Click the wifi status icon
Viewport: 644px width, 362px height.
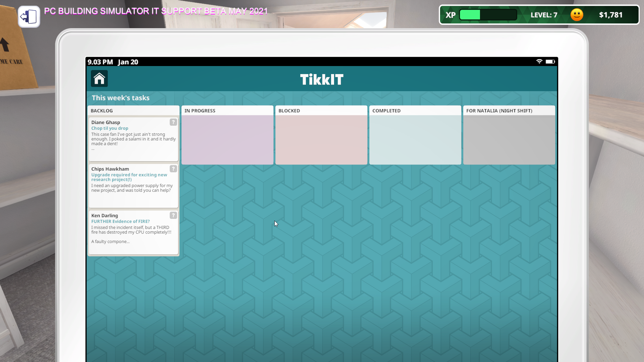539,62
